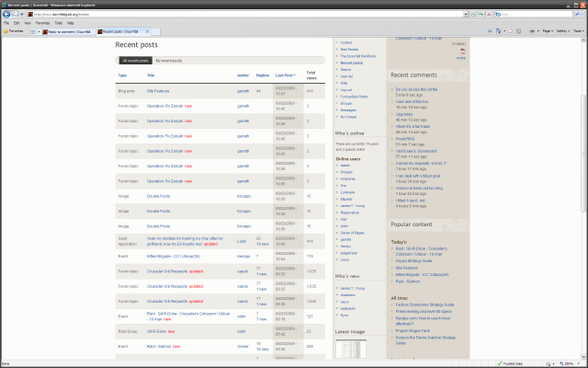Click the address bar URL field
Screen dimensions: 588x368
pos(245,15)
